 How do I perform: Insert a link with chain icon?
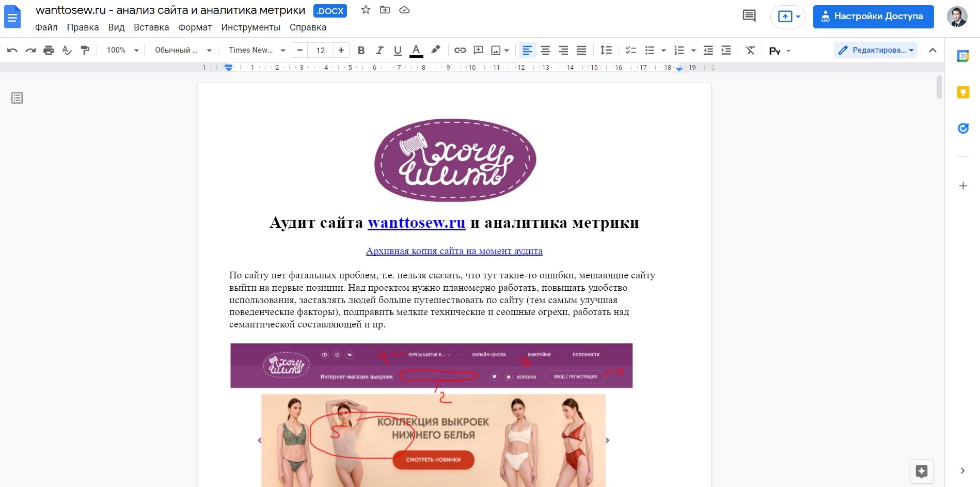(460, 50)
